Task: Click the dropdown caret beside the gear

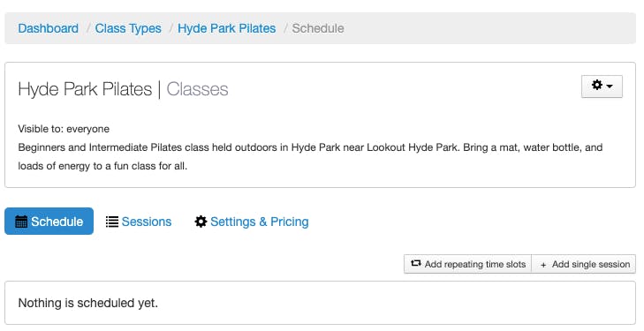Action: pyautogui.click(x=610, y=87)
